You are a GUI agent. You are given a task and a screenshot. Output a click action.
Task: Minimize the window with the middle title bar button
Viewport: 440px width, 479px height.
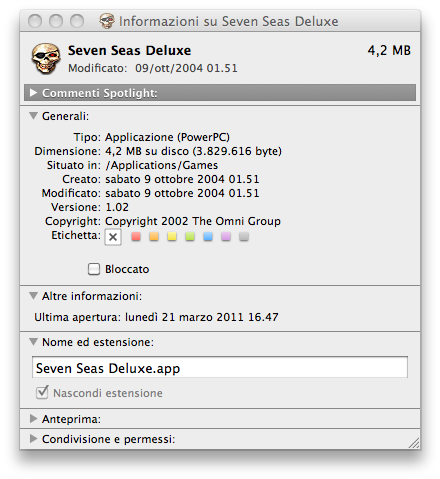pos(56,21)
